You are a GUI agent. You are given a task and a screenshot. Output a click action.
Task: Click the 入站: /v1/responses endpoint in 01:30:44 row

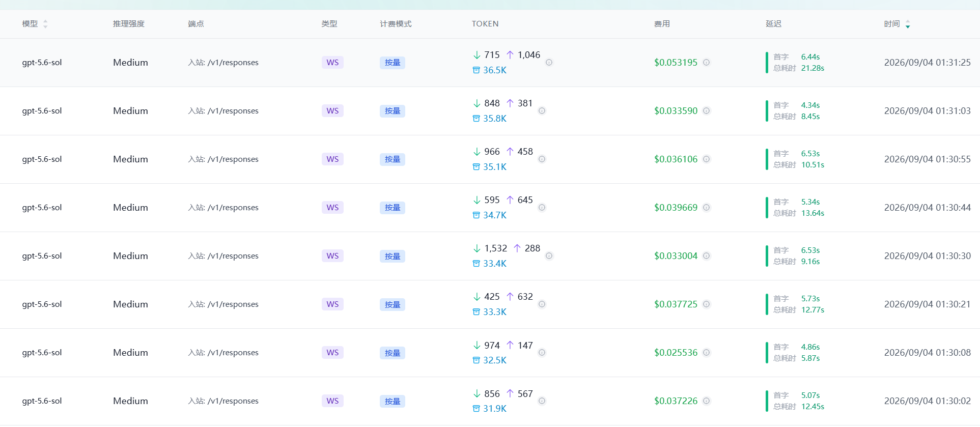click(223, 208)
